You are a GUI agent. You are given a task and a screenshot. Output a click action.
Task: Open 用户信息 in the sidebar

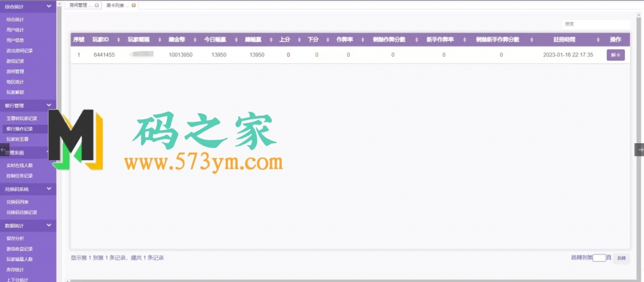[15, 40]
